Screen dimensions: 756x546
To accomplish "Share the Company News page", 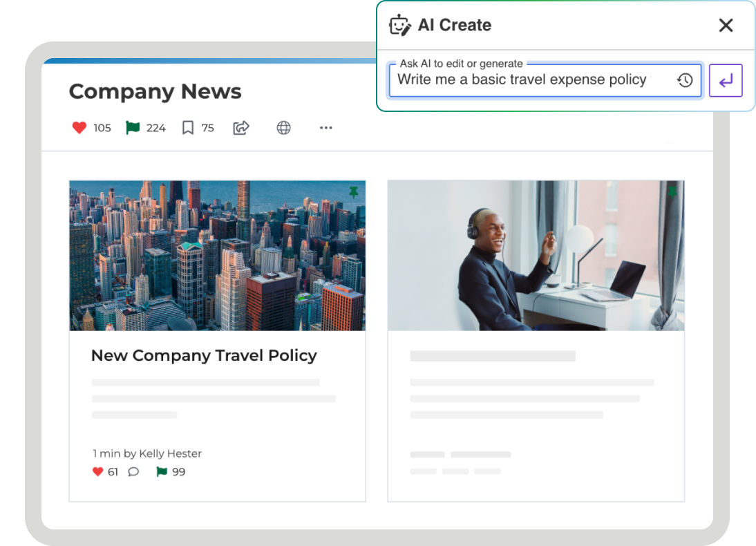I will (240, 128).
